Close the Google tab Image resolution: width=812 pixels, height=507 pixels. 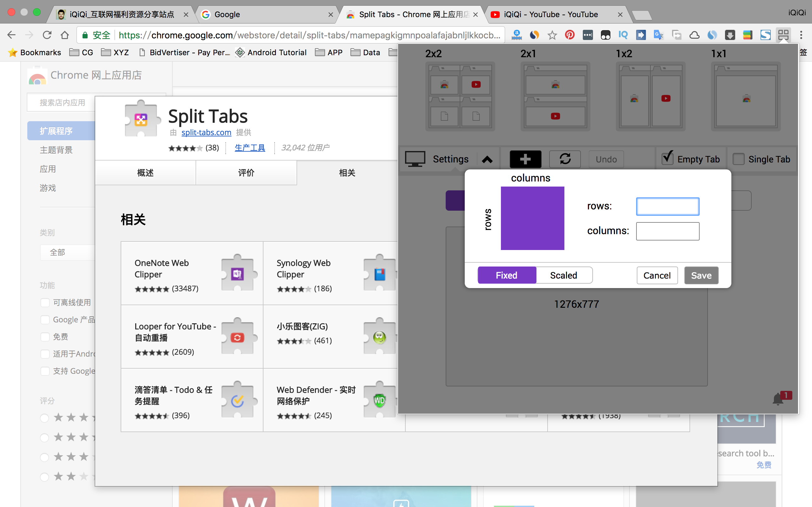click(330, 15)
